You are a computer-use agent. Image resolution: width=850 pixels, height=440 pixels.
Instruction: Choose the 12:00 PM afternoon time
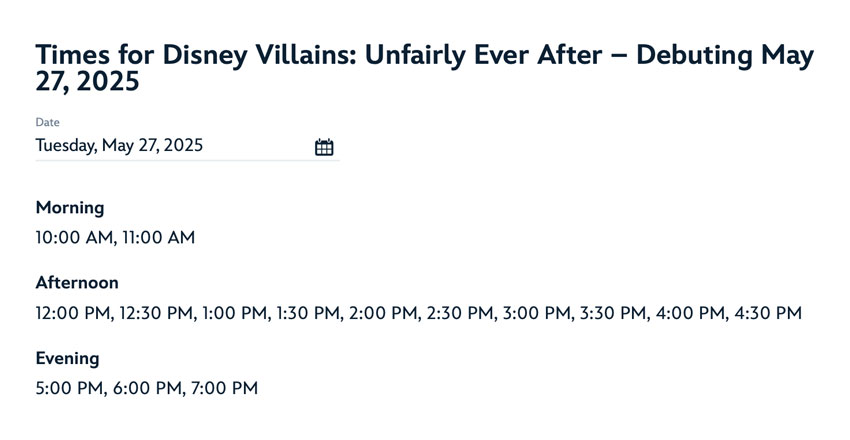coord(72,313)
